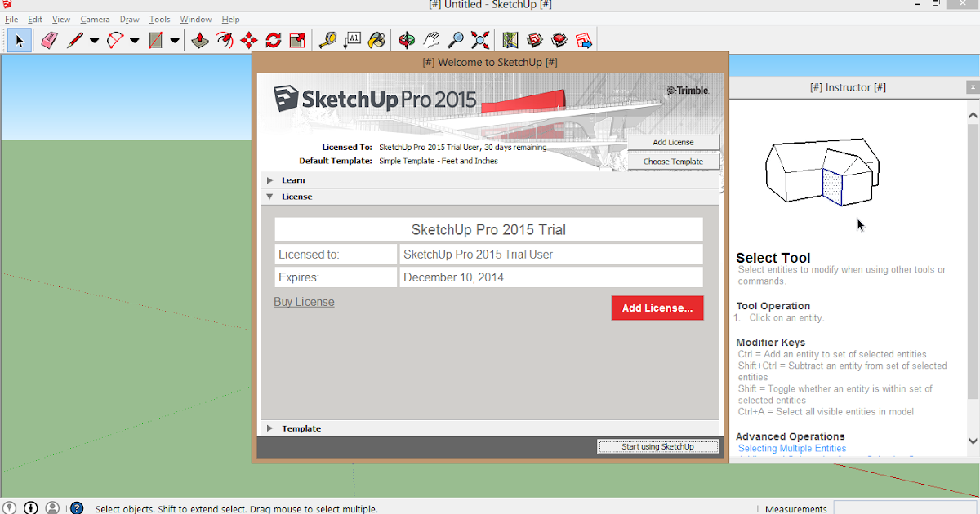980x514 pixels.
Task: Click the Zoom Extents tool
Action: click(480, 39)
